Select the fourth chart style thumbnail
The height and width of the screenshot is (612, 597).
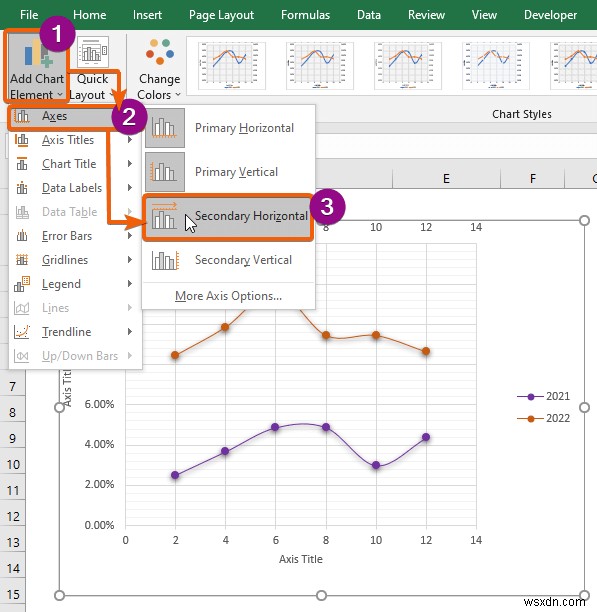(x=496, y=66)
